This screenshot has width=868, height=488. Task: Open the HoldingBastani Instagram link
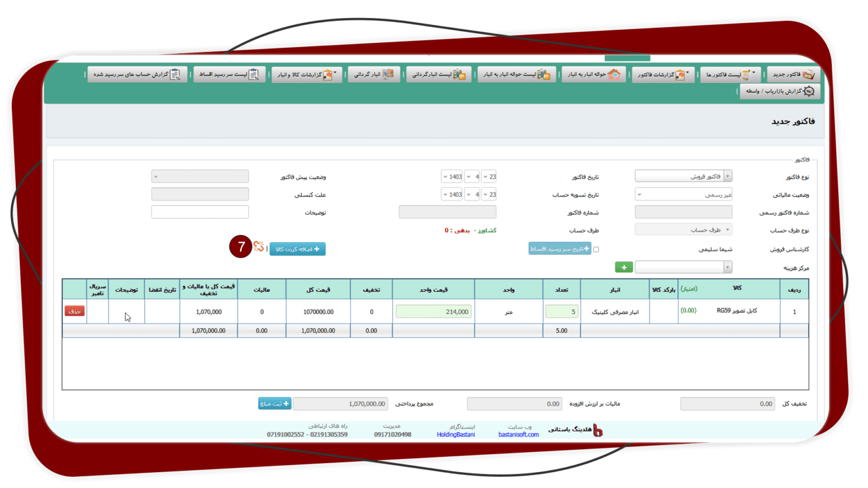455,434
